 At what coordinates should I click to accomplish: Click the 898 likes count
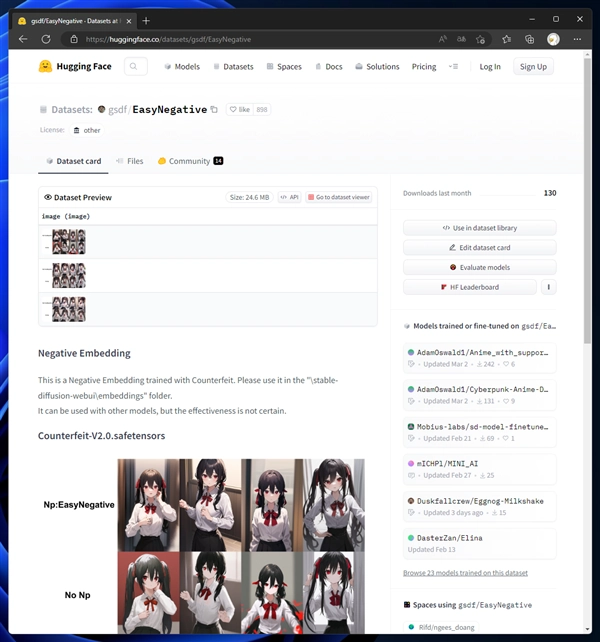click(x=262, y=109)
